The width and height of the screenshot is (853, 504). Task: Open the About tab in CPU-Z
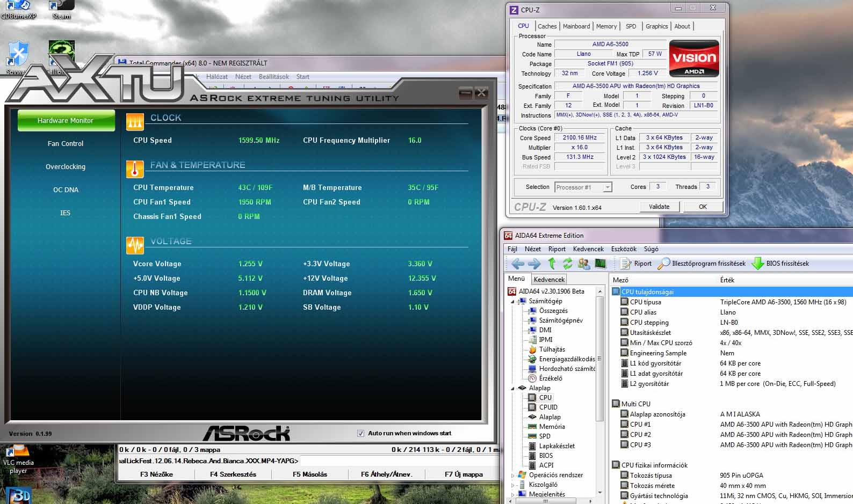pyautogui.click(x=682, y=26)
